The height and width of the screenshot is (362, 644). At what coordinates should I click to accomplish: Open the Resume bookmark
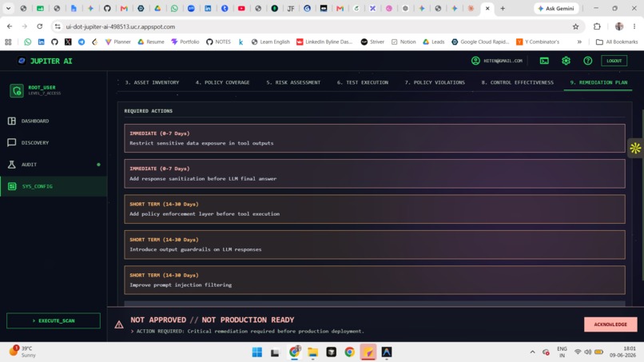[151, 42]
